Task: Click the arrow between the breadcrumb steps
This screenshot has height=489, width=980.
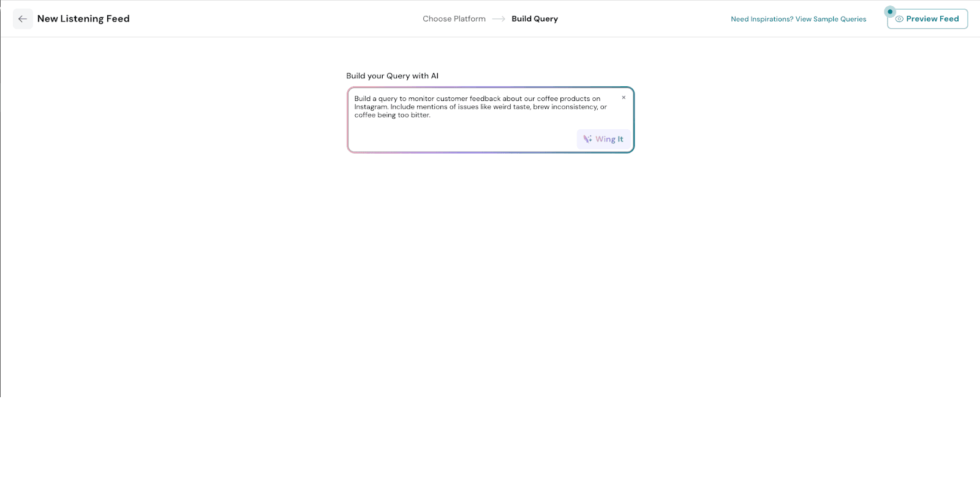Action: point(499,19)
